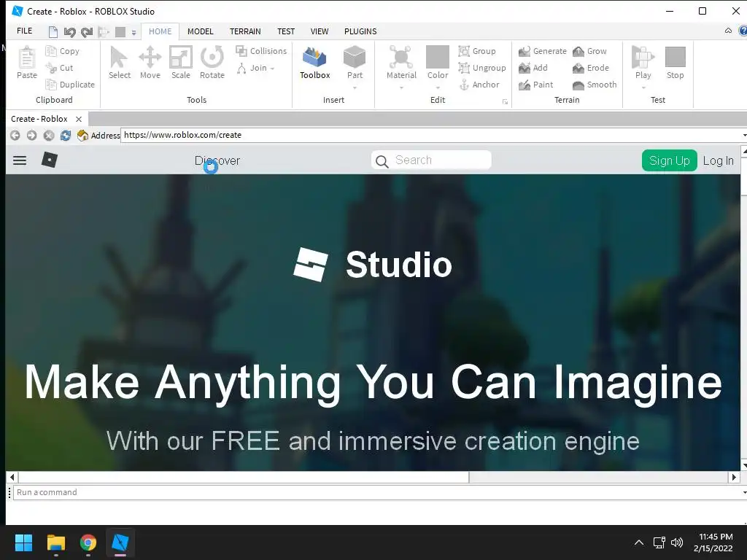Click the browser Stop loading button
The image size is (747, 560).
49,135
